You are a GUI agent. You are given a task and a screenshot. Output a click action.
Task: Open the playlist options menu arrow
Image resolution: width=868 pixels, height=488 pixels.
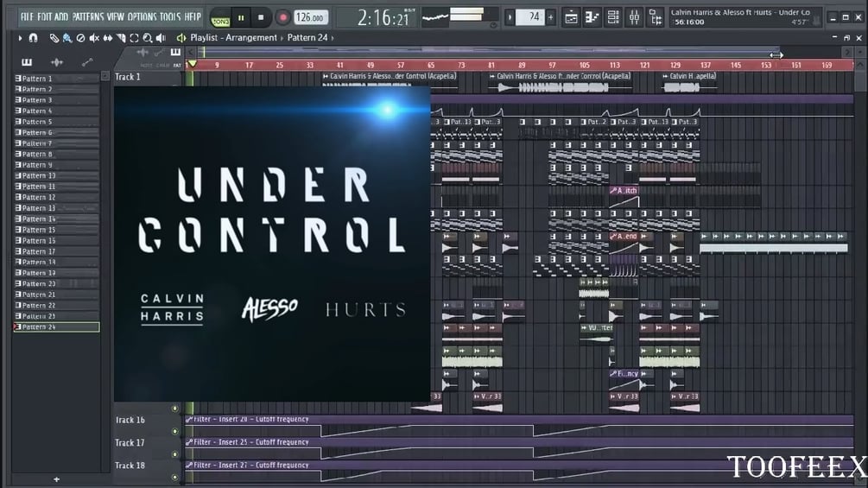coord(20,38)
